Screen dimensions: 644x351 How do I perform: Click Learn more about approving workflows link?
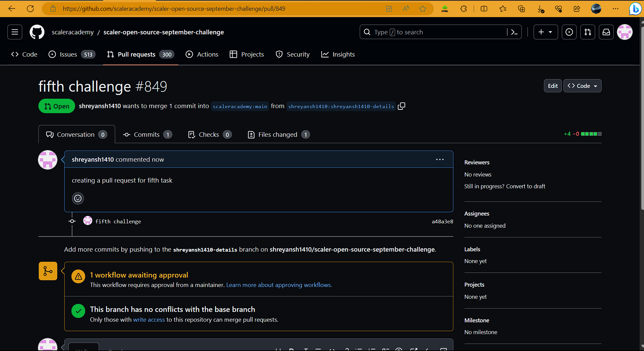(x=278, y=285)
